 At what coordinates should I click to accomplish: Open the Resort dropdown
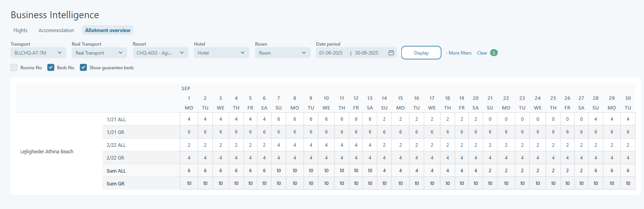(x=160, y=53)
